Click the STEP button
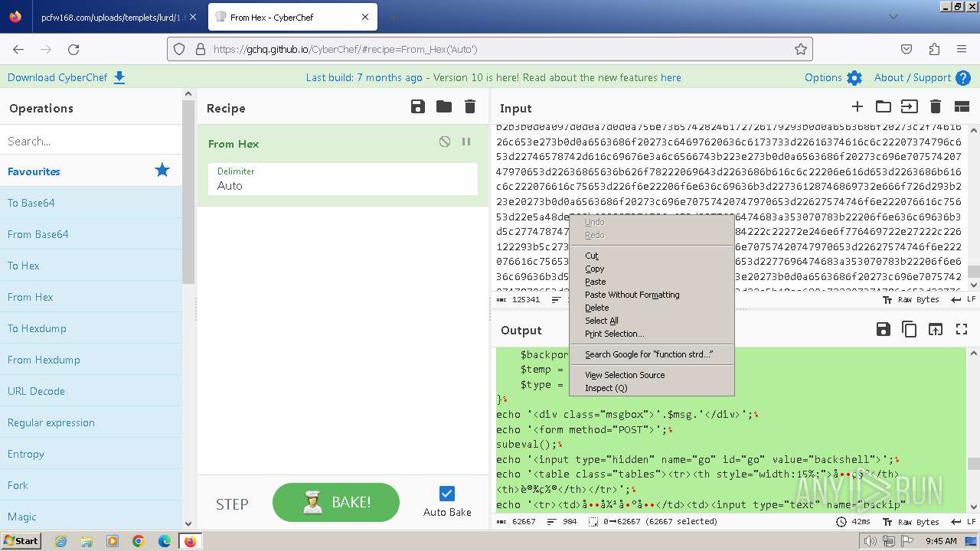Screen dimensions: 980x551 click(x=232, y=504)
